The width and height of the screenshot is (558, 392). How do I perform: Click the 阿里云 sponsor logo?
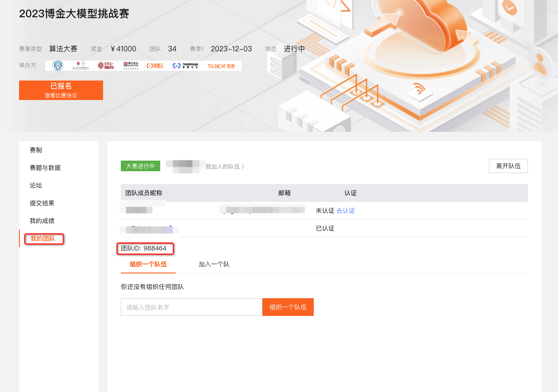(155, 66)
